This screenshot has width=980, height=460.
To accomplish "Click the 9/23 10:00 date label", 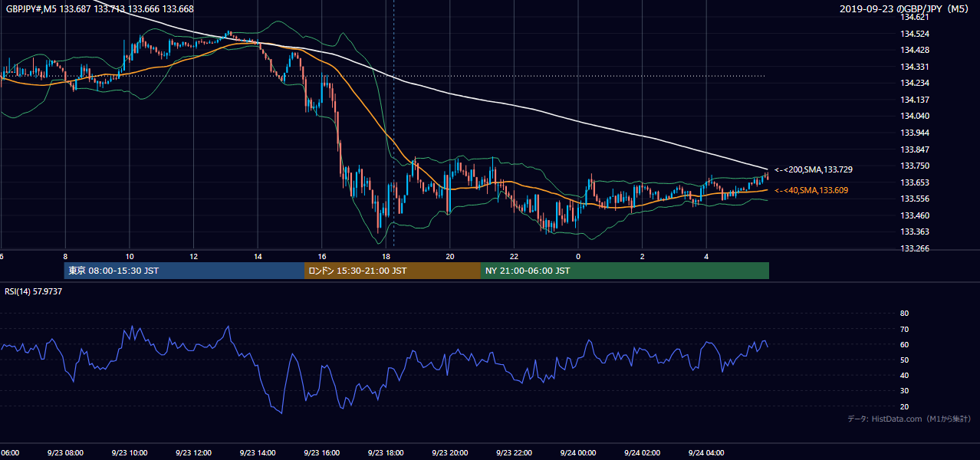I will tap(129, 452).
